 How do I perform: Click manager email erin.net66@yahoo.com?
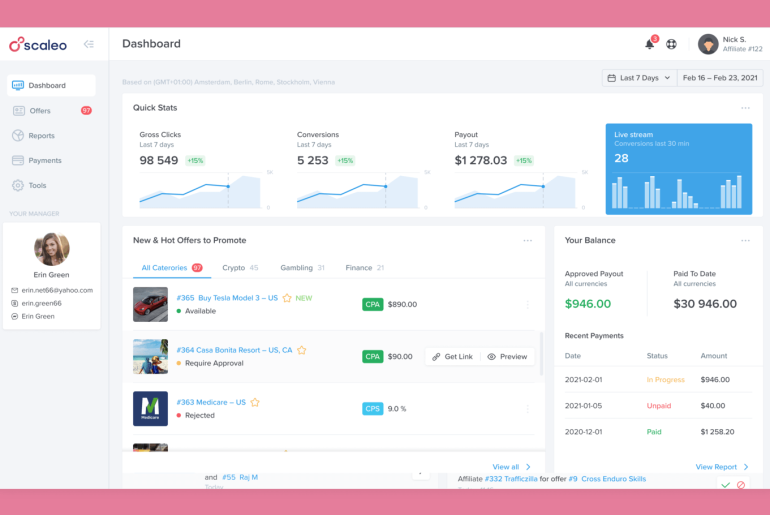(x=57, y=291)
